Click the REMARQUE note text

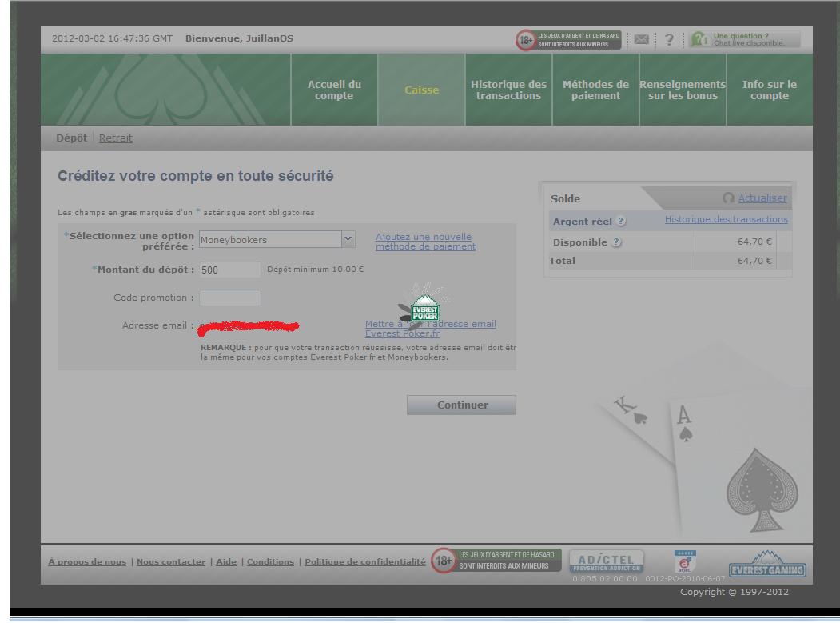[x=358, y=352]
